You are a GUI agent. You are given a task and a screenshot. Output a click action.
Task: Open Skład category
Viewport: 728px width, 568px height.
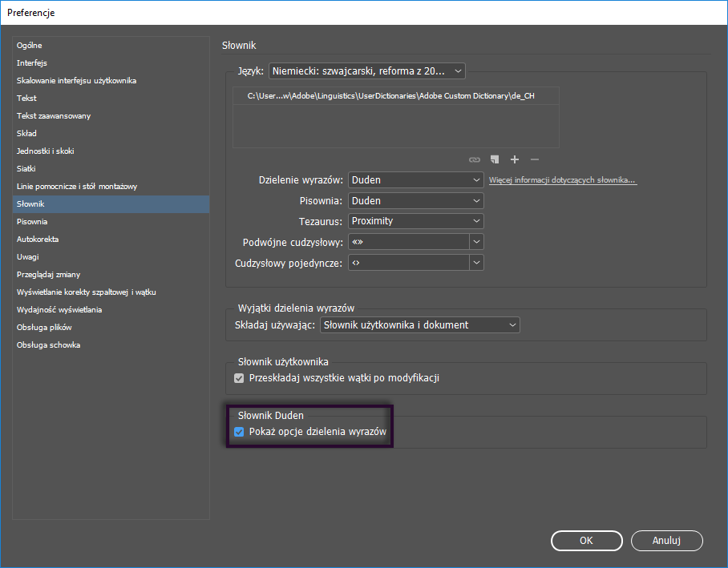point(111,134)
